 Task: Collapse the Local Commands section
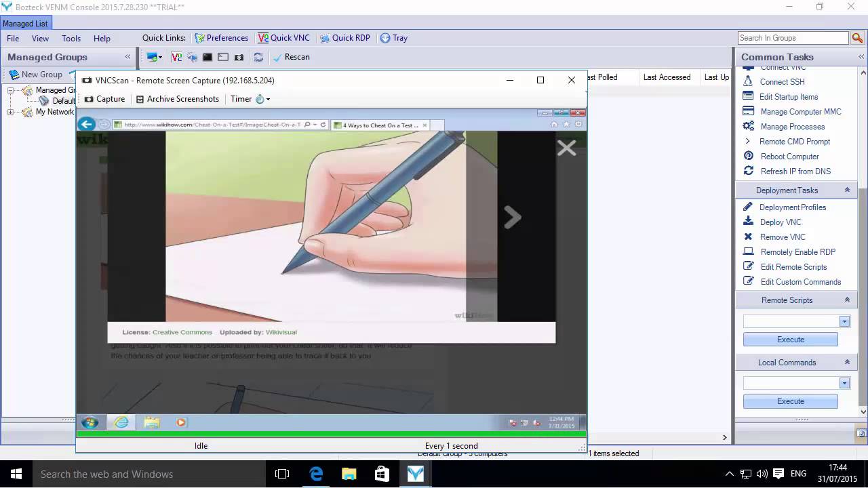click(847, 362)
